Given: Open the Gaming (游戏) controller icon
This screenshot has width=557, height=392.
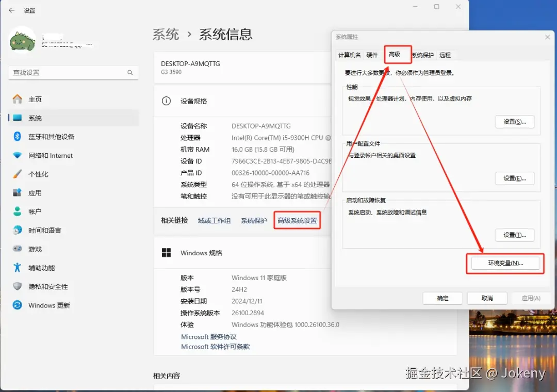Looking at the screenshot, I should point(18,249).
